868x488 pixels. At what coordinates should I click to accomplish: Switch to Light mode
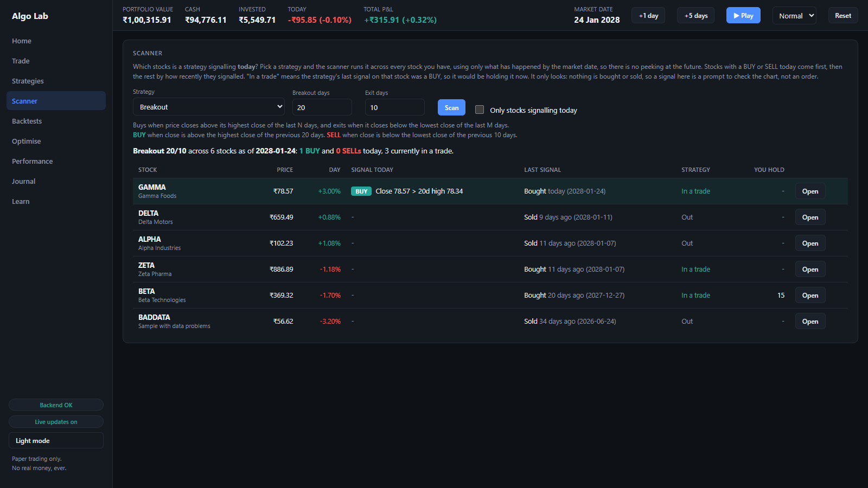(56, 440)
